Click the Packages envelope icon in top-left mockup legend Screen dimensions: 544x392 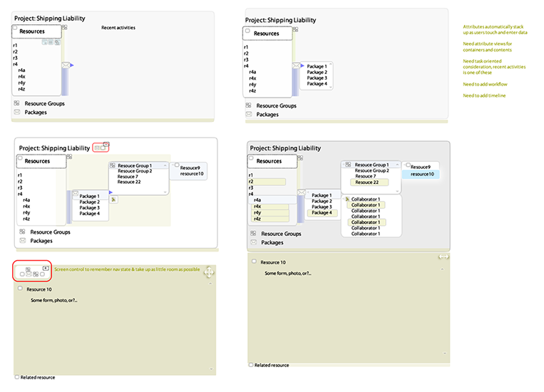pyautogui.click(x=17, y=113)
